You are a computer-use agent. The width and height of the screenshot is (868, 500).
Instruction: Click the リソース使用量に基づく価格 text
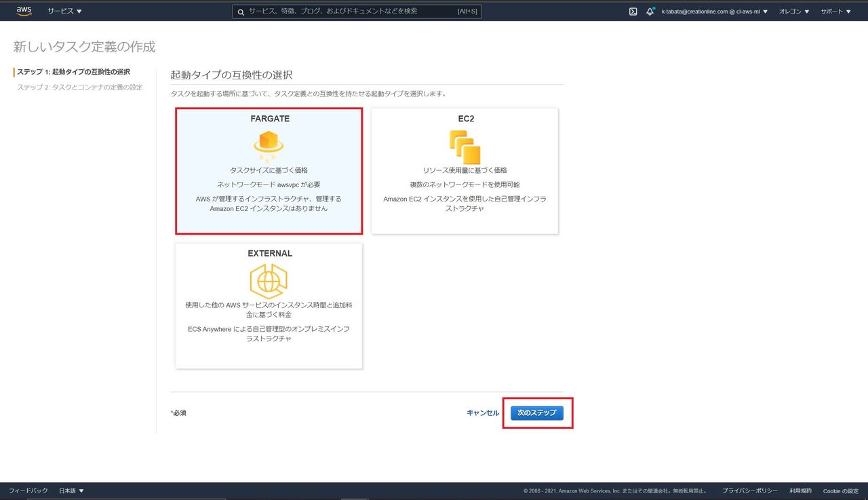click(x=465, y=170)
